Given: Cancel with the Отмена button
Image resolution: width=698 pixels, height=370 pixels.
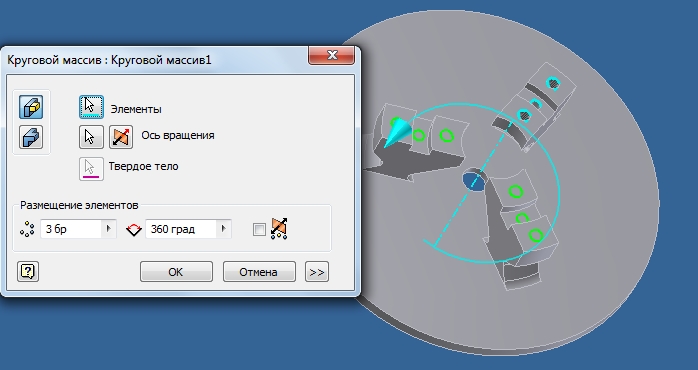Looking at the screenshot, I should click(259, 272).
